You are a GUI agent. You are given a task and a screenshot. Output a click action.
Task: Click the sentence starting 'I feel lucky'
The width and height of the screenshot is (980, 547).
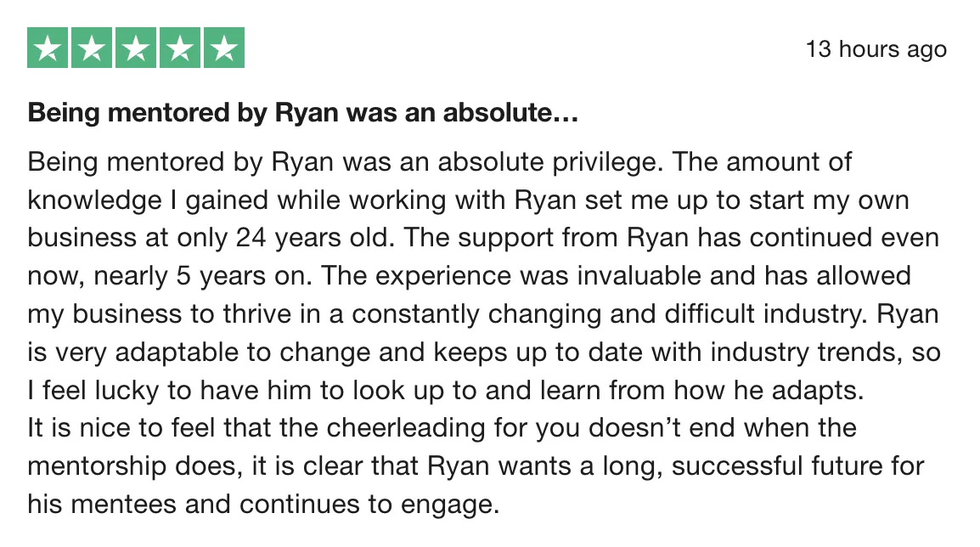[446, 391]
